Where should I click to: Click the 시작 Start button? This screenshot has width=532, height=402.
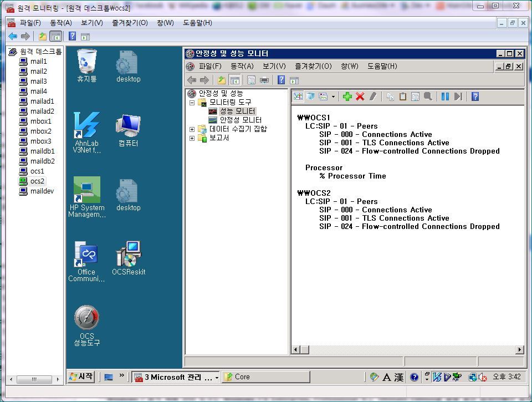81,376
